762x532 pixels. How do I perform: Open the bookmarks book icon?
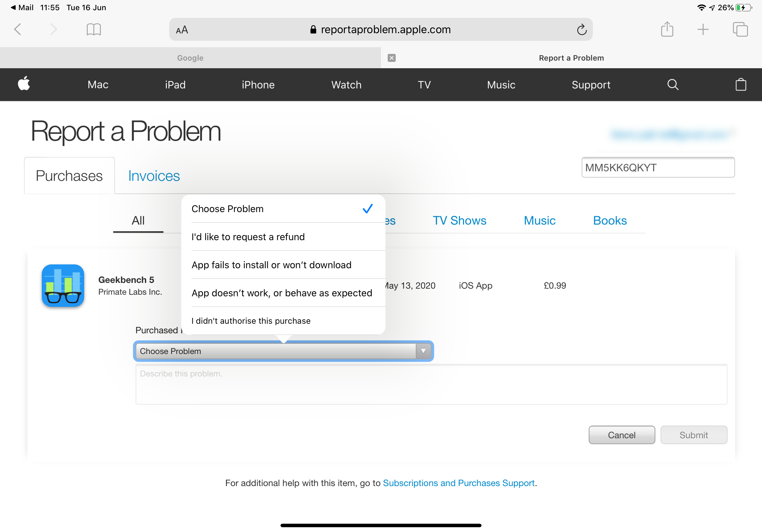click(93, 30)
